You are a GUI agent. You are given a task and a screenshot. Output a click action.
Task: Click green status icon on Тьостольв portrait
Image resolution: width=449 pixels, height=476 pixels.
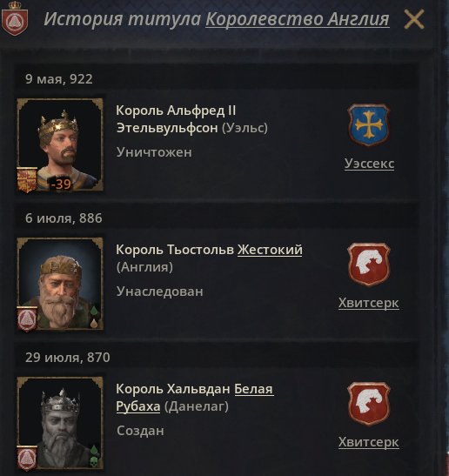click(94, 311)
